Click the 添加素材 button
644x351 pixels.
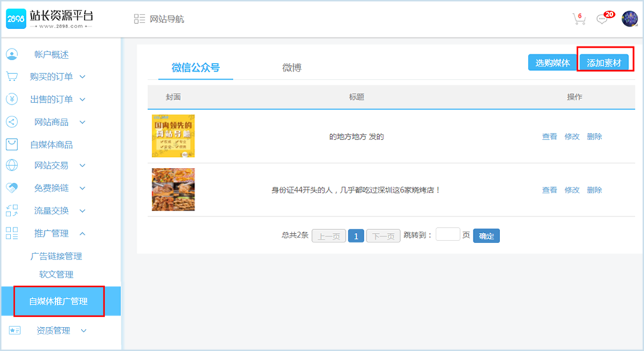(606, 63)
